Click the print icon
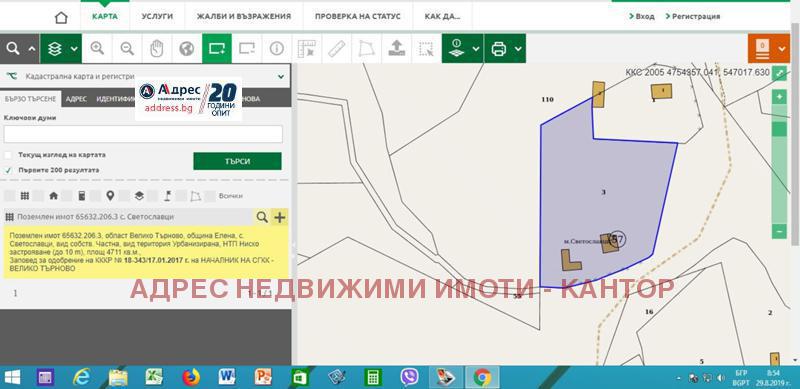The image size is (800, 389). (x=498, y=48)
